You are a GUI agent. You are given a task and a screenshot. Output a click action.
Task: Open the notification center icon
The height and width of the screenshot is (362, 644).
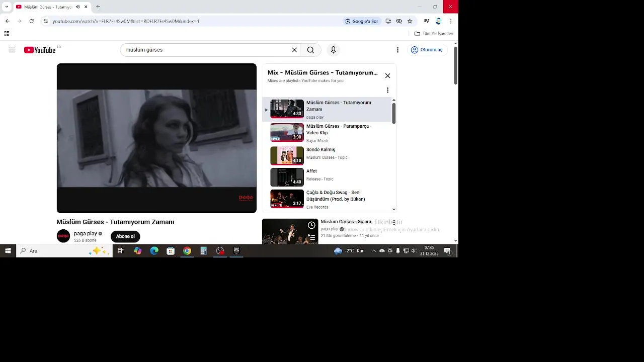pos(447,251)
